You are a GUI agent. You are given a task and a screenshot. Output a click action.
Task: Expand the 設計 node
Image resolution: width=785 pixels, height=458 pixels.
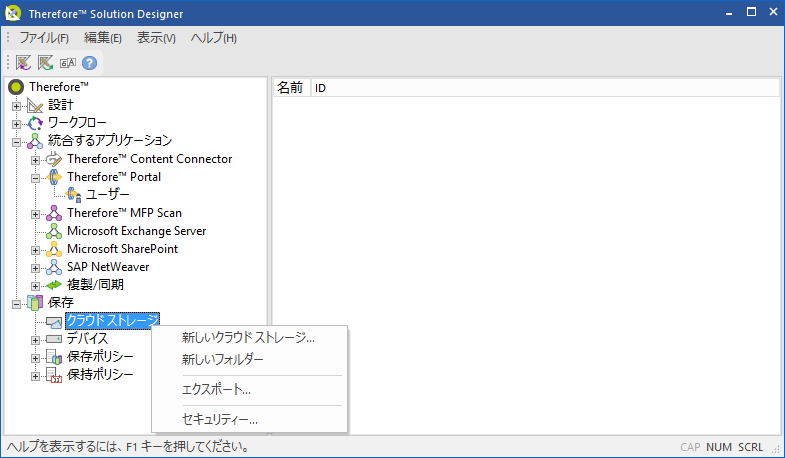[x=17, y=106]
